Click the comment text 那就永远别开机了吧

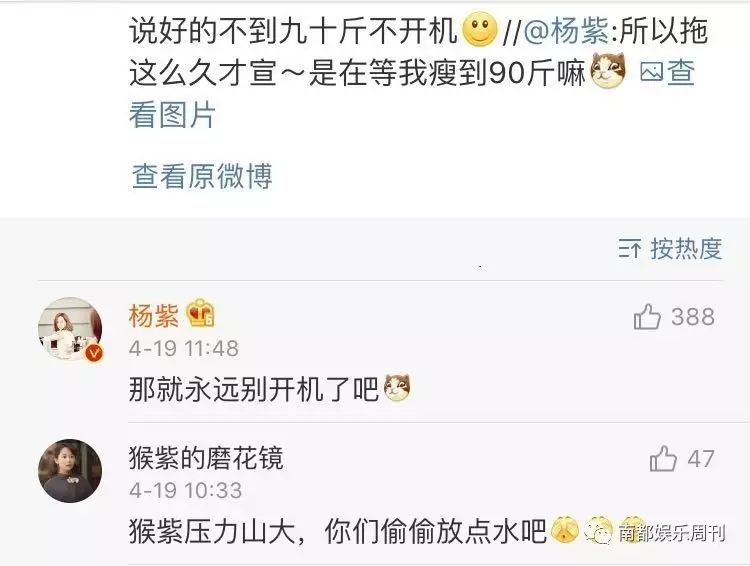[x=254, y=388]
